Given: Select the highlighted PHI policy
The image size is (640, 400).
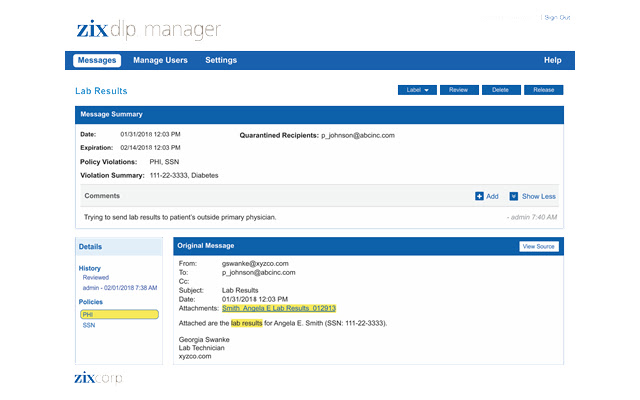Looking at the screenshot, I should 119,314.
